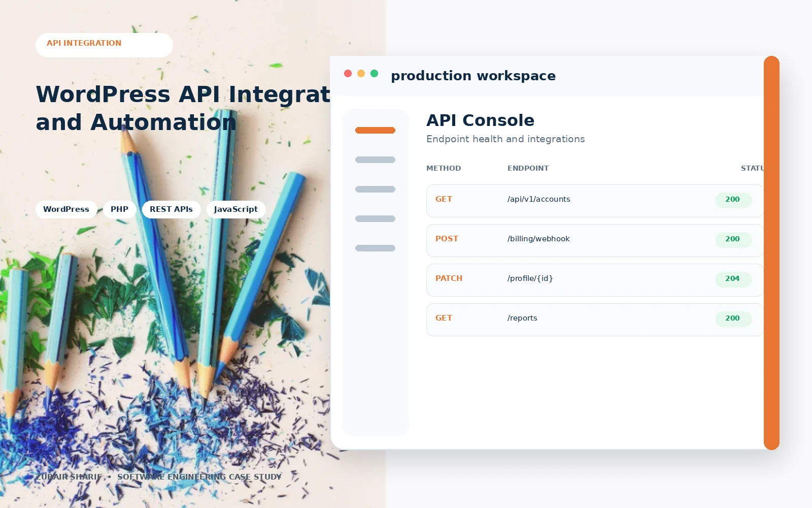Click the PATCH method label
The width and height of the screenshot is (812, 508).
(449, 278)
